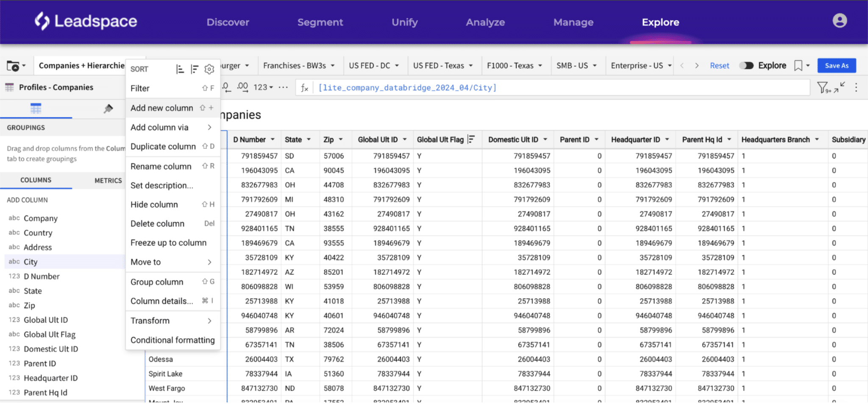Image resolution: width=868 pixels, height=405 pixels.
Task: Open the ascending sort icon in SORT
Action: pyautogui.click(x=180, y=68)
